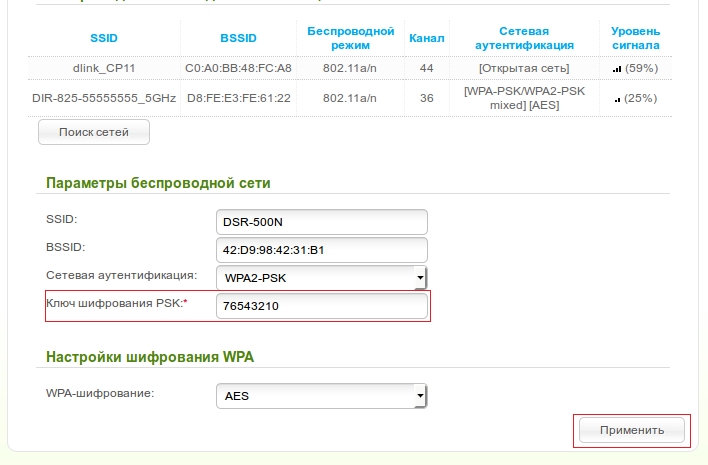Image resolution: width=708 pixels, height=465 pixels.
Task: Click the BSSID table column header
Action: click(x=238, y=38)
